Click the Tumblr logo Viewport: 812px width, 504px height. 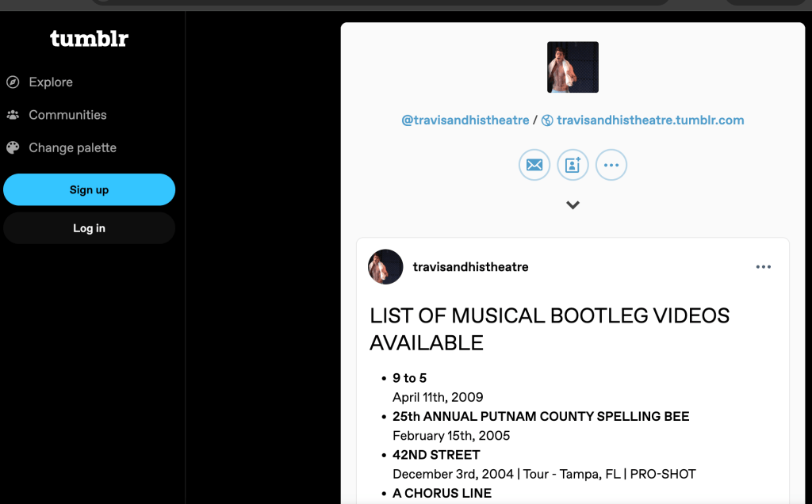[89, 38]
